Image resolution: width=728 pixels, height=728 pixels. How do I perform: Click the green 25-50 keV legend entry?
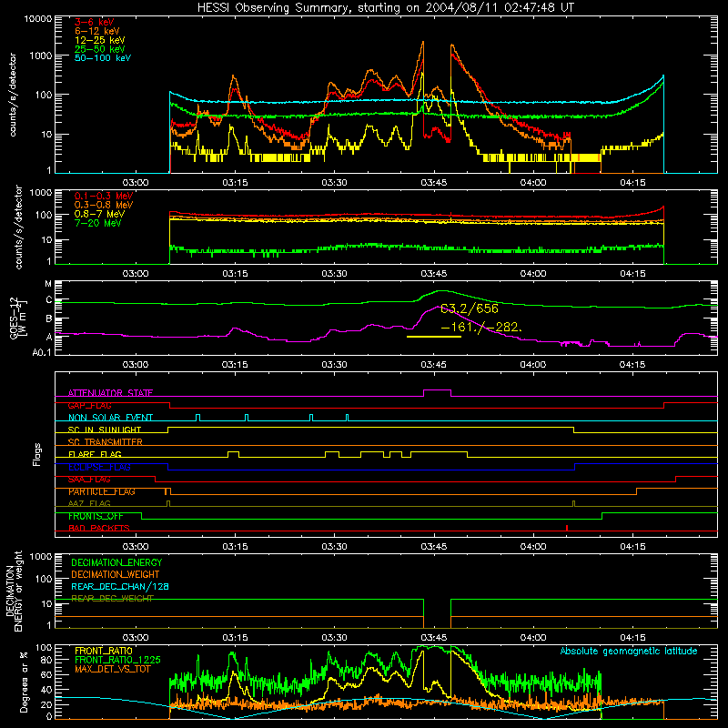point(99,49)
